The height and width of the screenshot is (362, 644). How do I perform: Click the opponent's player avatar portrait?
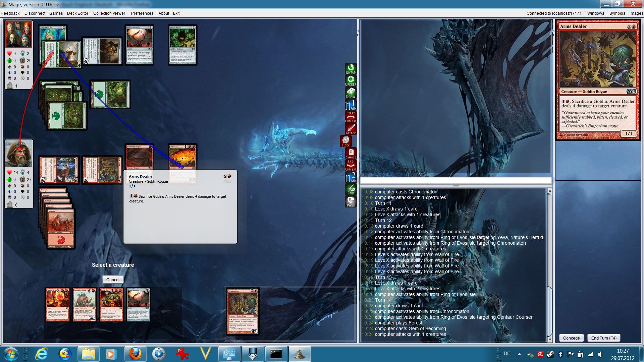tap(19, 35)
